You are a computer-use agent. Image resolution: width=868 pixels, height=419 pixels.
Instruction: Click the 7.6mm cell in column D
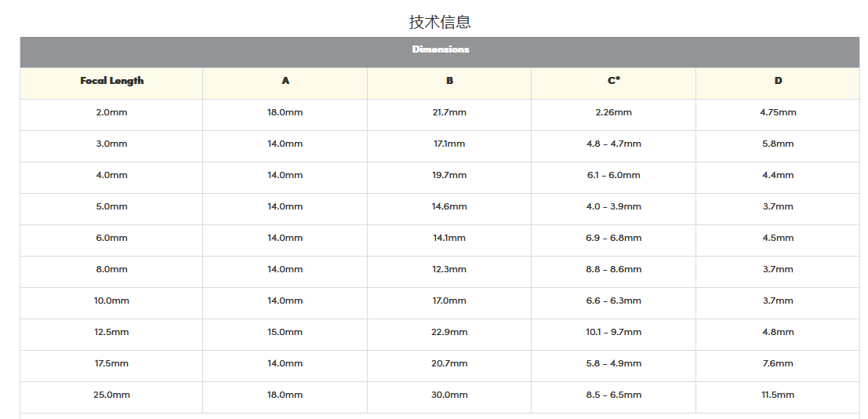(x=778, y=363)
